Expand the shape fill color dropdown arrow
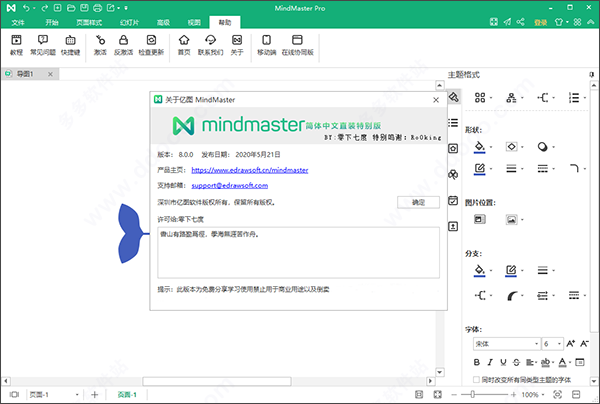The image size is (600, 404). (491, 147)
